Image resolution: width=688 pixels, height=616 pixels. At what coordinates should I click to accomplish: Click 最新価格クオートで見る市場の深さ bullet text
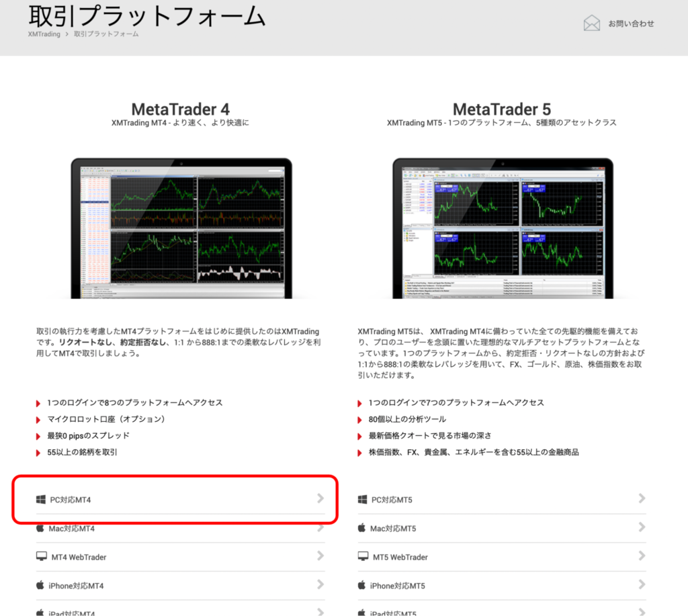(429, 436)
